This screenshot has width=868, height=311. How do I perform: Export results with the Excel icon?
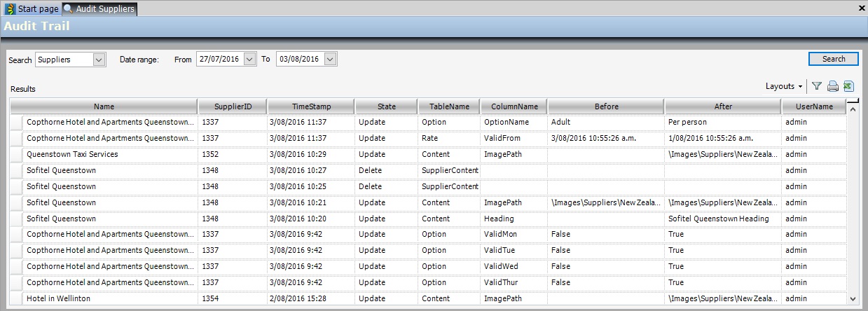pyautogui.click(x=848, y=86)
